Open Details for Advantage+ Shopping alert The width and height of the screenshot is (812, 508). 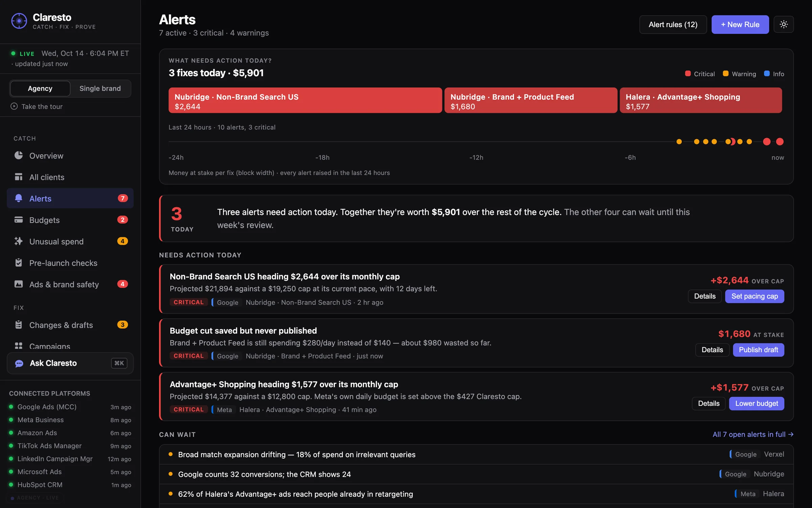(x=708, y=403)
